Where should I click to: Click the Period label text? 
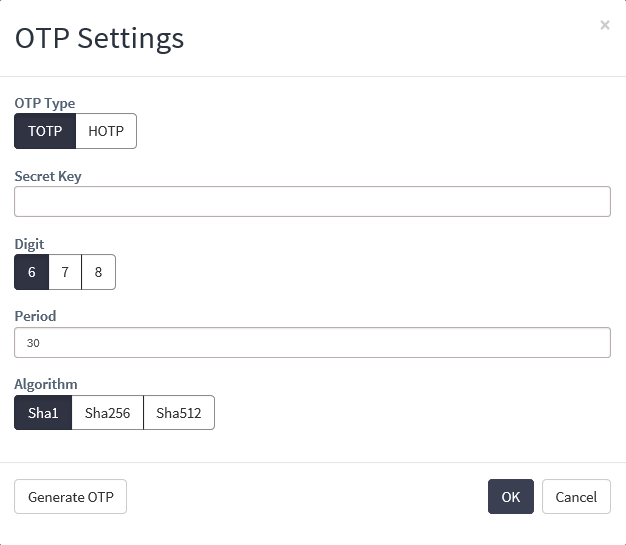35,316
